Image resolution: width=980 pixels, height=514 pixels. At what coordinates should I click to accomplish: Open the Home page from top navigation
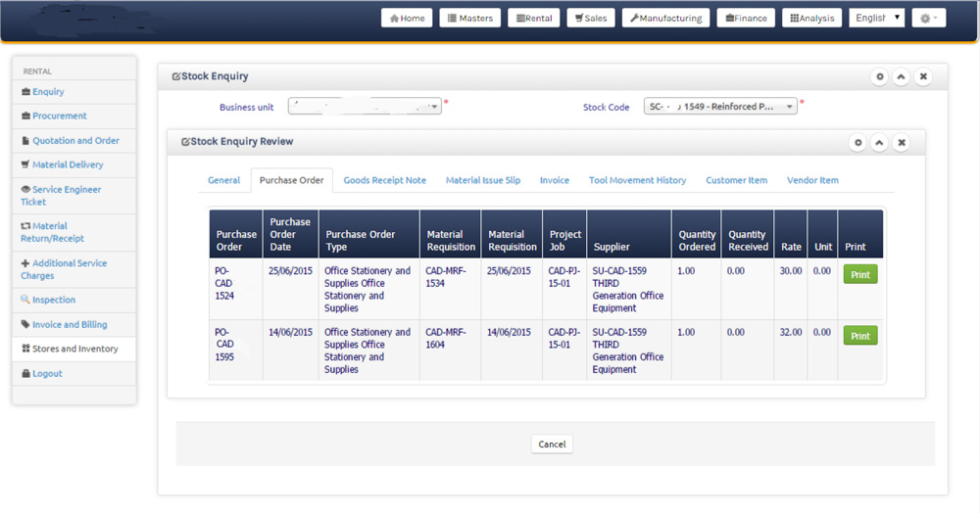407,18
